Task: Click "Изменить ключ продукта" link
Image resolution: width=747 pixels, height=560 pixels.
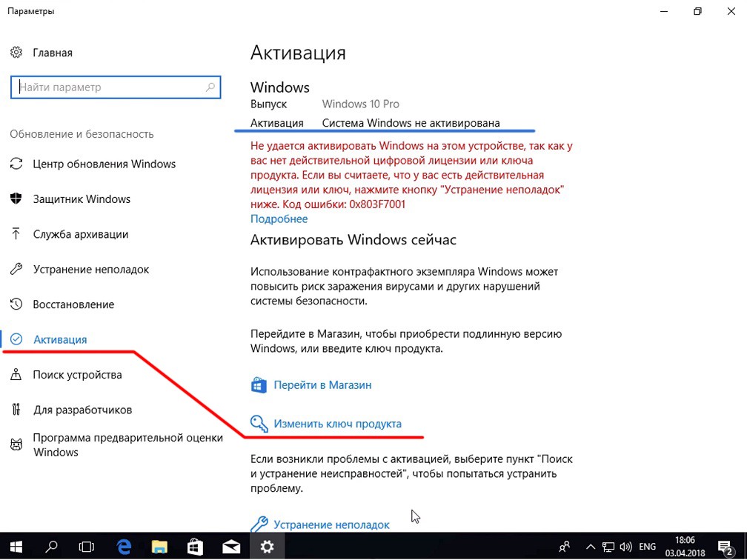Action: tap(337, 424)
